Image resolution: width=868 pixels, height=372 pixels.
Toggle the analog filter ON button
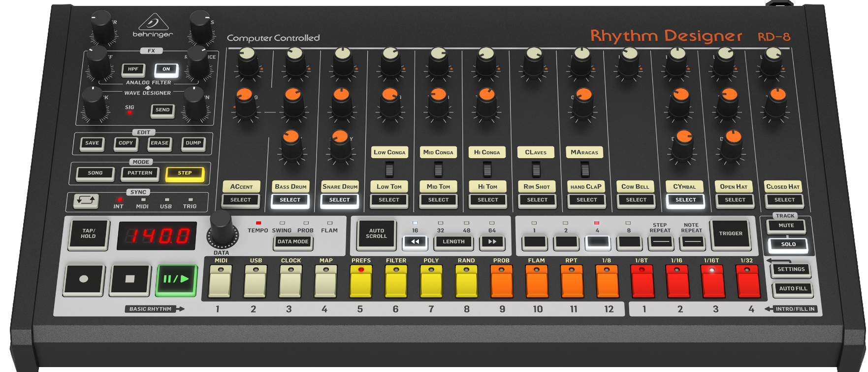tap(166, 69)
